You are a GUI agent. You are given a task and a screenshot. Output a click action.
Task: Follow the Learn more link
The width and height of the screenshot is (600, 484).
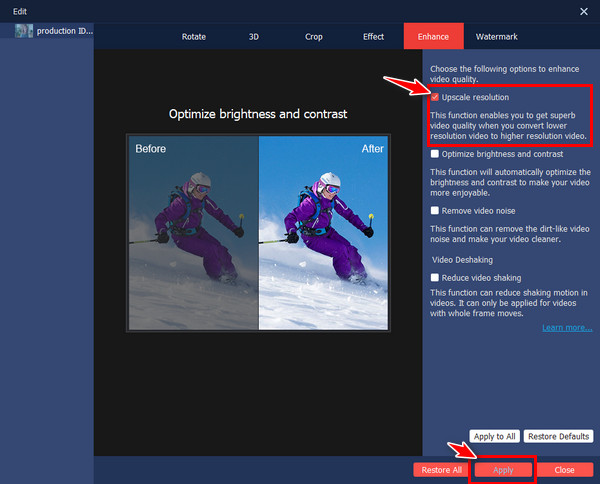coord(567,327)
